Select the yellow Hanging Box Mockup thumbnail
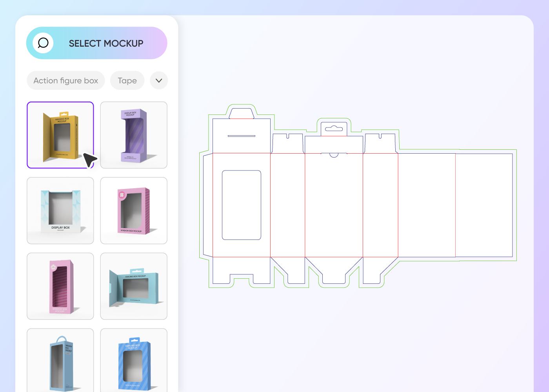549x392 pixels. 60,135
